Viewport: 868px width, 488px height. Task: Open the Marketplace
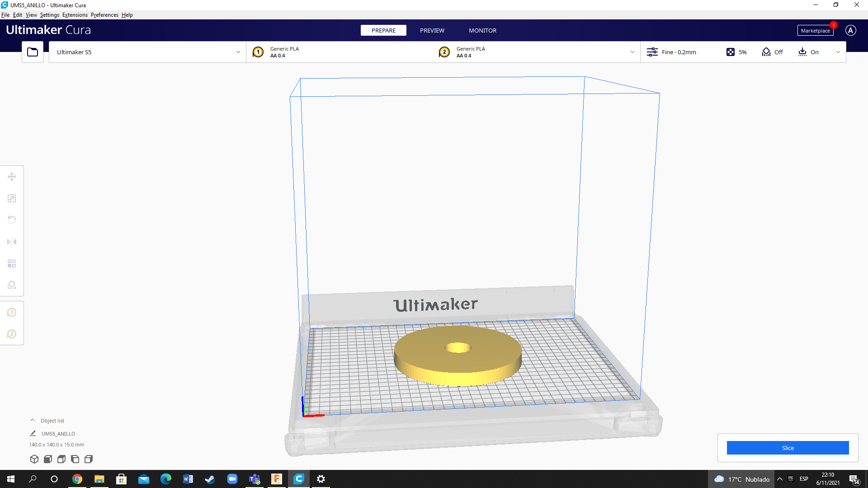point(815,31)
